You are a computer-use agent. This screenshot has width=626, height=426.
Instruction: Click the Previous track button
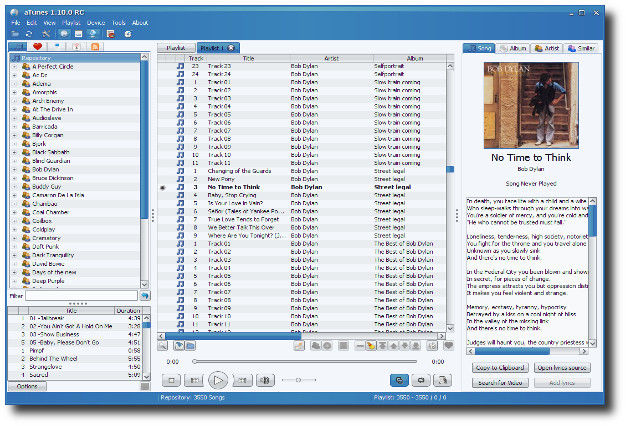point(194,380)
